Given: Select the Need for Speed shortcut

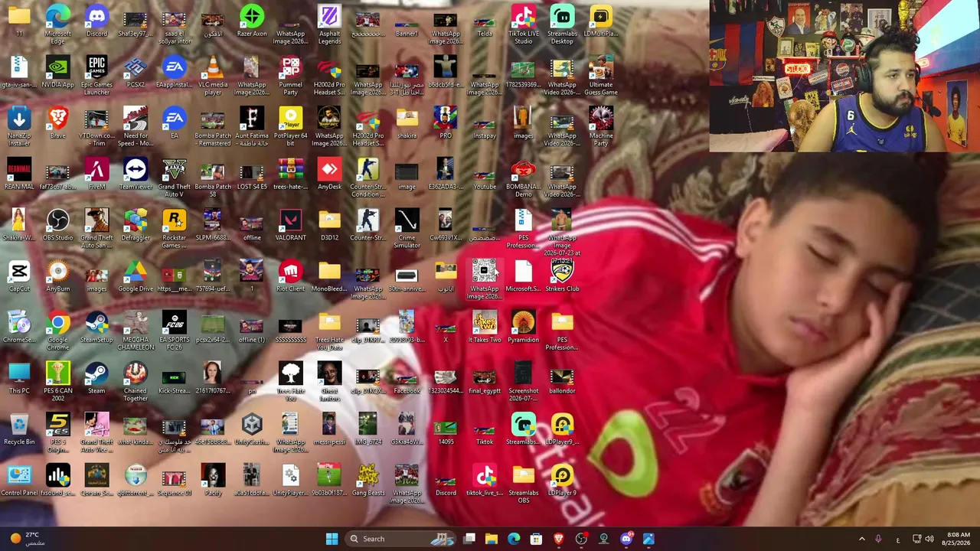Looking at the screenshot, I should pyautogui.click(x=136, y=126).
